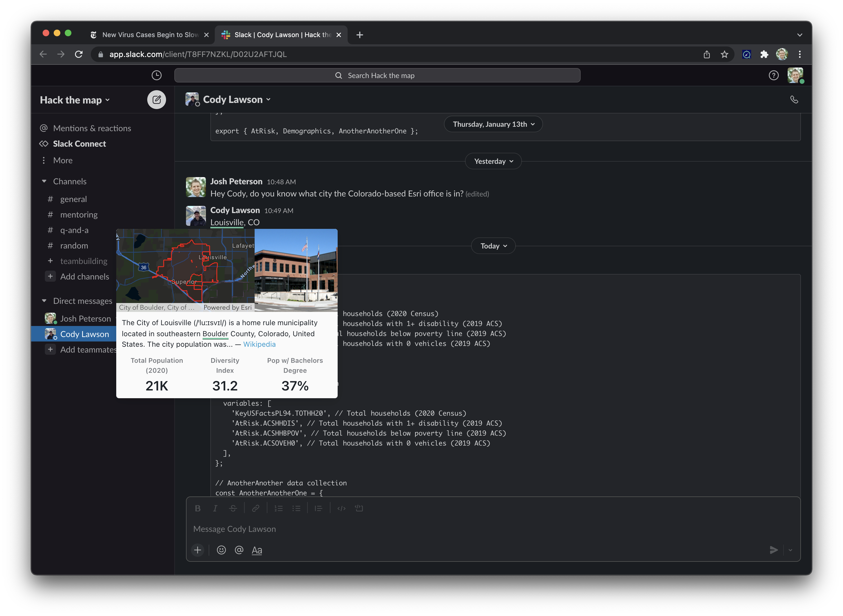Open the #mentoring channel
The image size is (843, 616).
[x=79, y=214]
